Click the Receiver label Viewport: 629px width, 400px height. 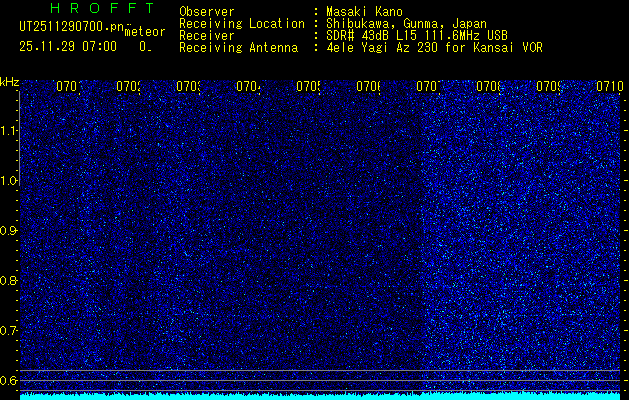207,36
